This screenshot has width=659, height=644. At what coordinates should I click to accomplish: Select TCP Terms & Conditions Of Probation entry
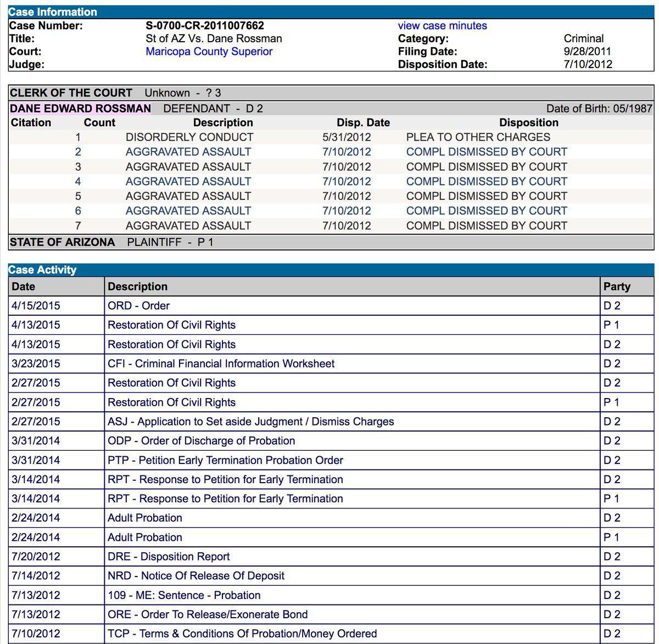(242, 634)
